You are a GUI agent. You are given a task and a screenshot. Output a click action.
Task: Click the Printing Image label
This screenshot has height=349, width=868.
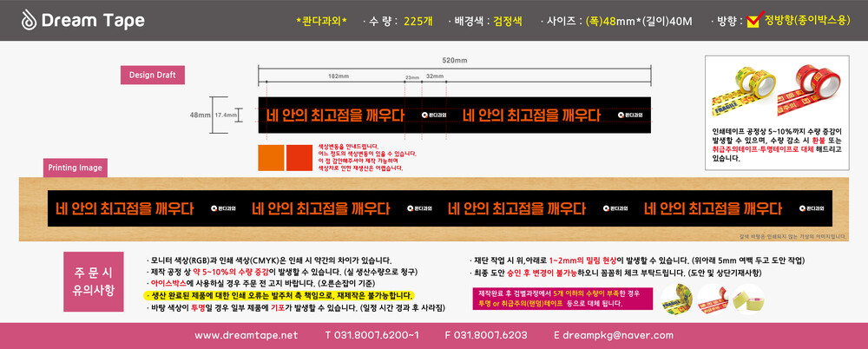(x=74, y=168)
